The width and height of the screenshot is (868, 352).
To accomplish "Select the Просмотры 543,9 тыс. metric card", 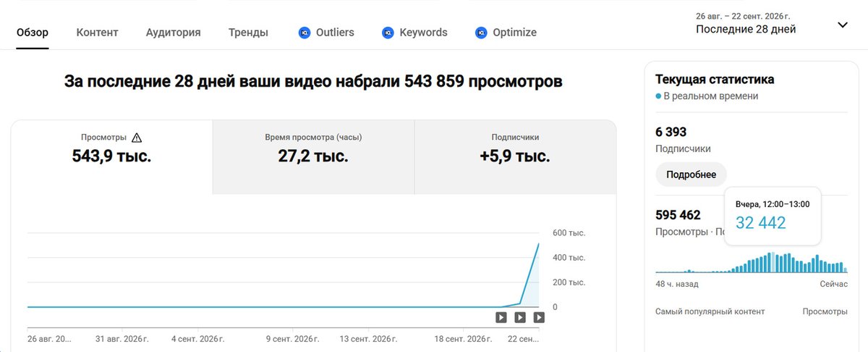I will pos(111,157).
